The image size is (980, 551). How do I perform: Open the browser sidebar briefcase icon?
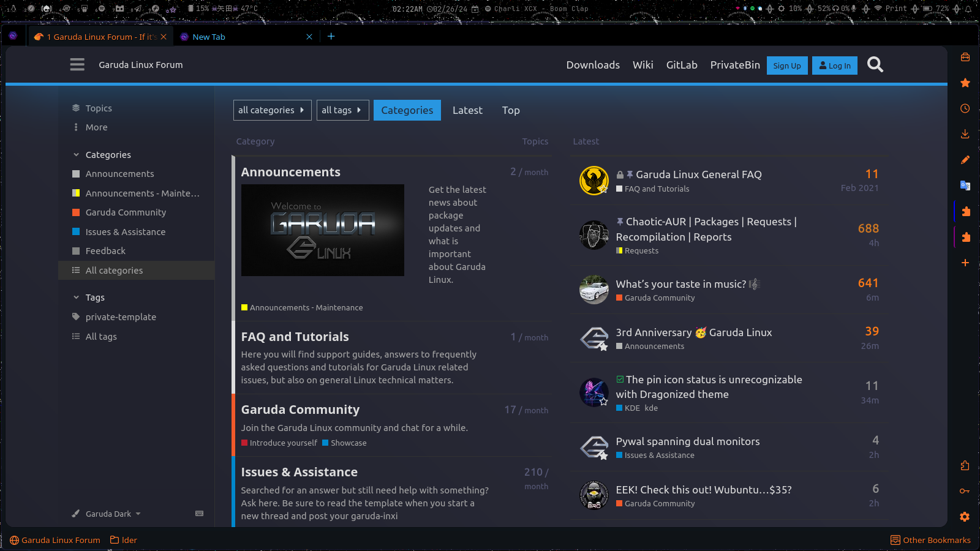pyautogui.click(x=965, y=57)
